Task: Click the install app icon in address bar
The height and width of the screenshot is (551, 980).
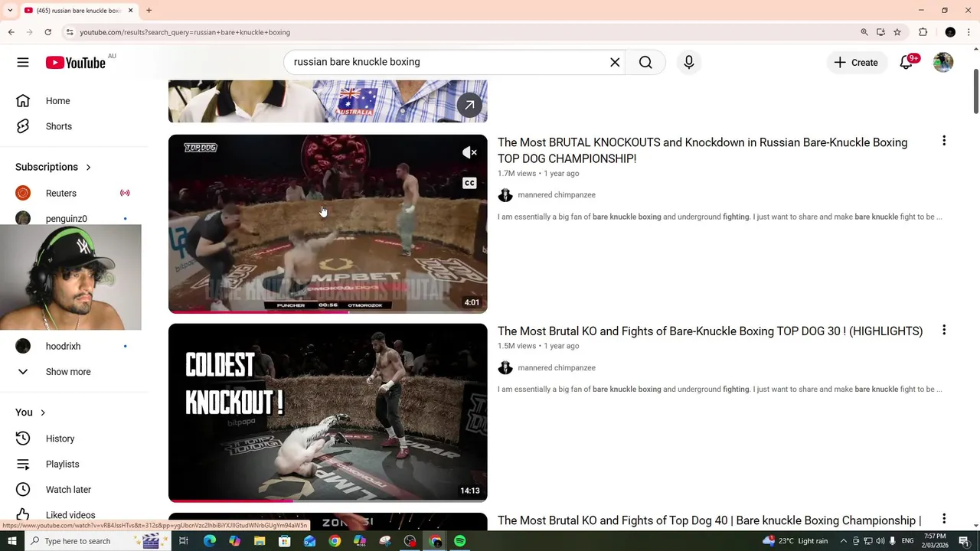Action: [880, 32]
